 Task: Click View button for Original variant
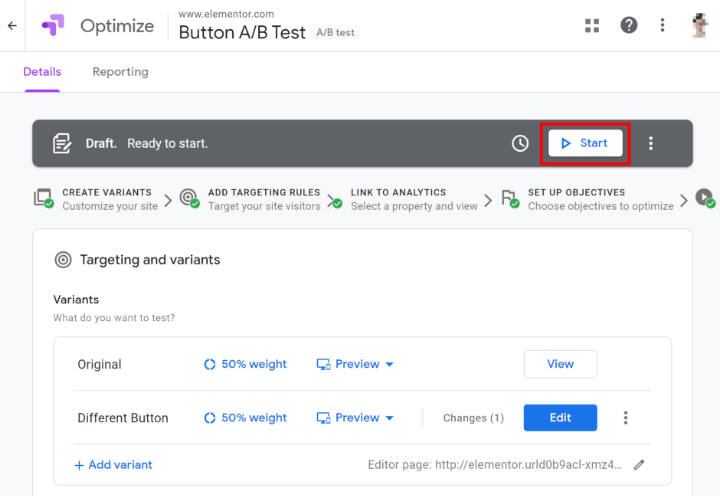[x=560, y=364]
